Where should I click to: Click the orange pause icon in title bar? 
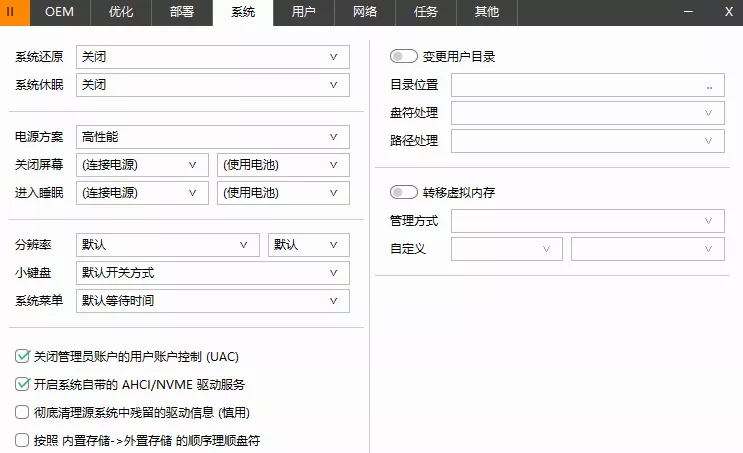pyautogui.click(x=12, y=12)
